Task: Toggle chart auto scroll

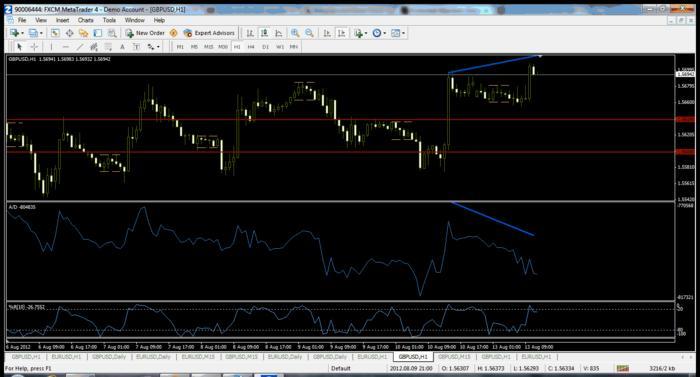Action: 327,33
